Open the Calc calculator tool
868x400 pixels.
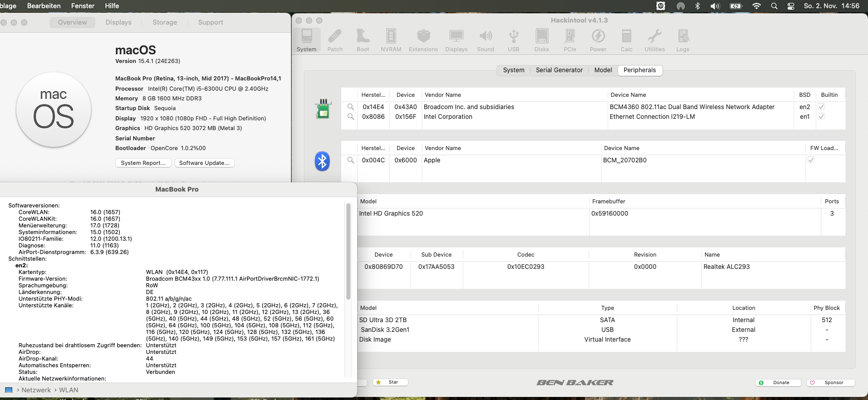click(626, 40)
